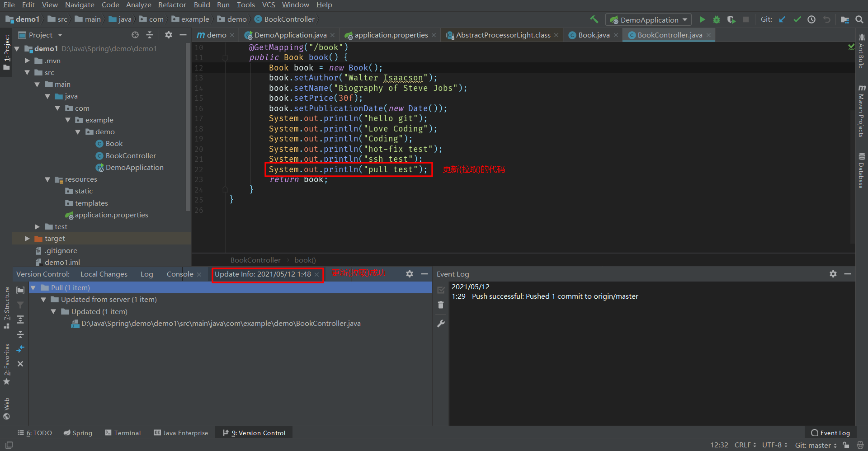Close the Update Info tab
868x451 pixels.
[x=317, y=274]
